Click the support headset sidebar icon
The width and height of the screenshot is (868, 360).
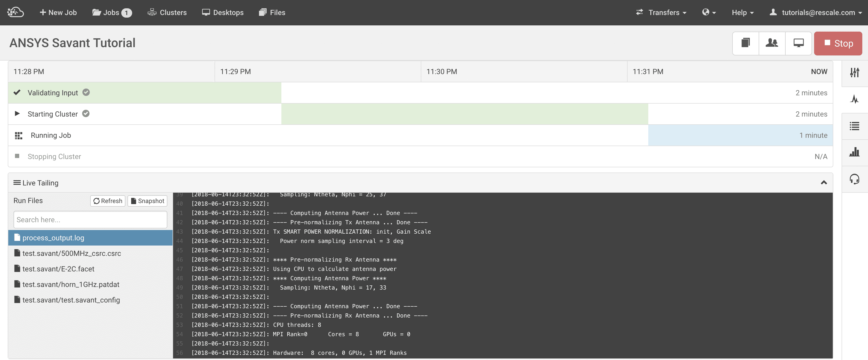[854, 179]
